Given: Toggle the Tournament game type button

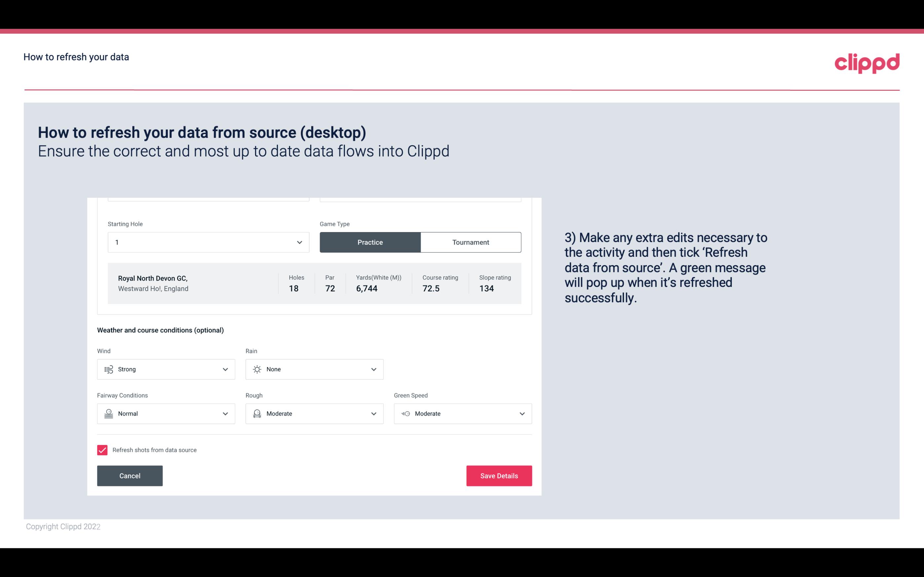Looking at the screenshot, I should pos(470,242).
